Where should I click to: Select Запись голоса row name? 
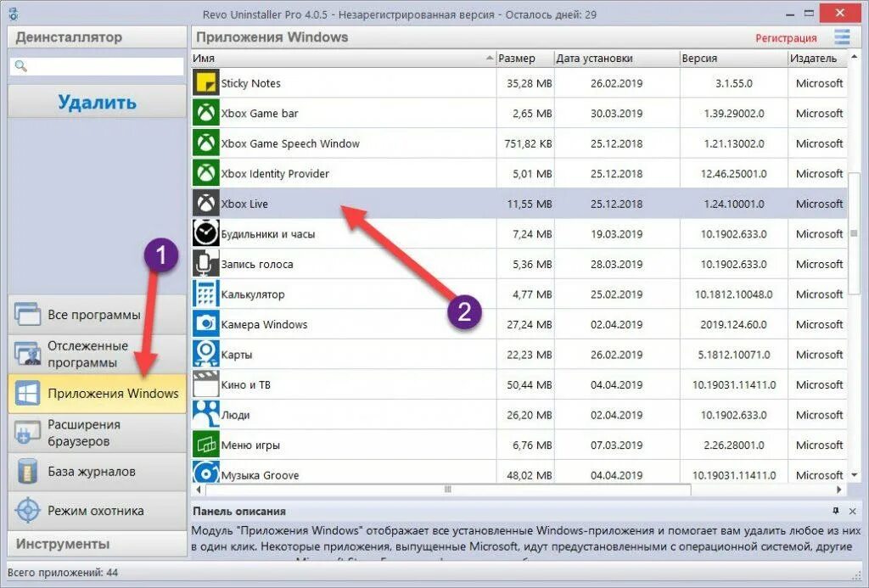click(x=256, y=265)
